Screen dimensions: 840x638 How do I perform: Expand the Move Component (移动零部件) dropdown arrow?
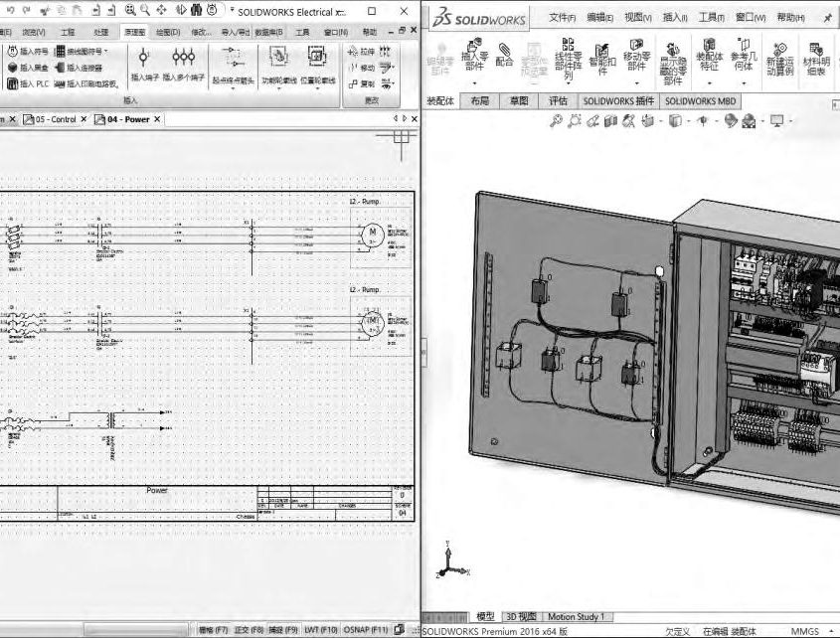tap(636, 83)
